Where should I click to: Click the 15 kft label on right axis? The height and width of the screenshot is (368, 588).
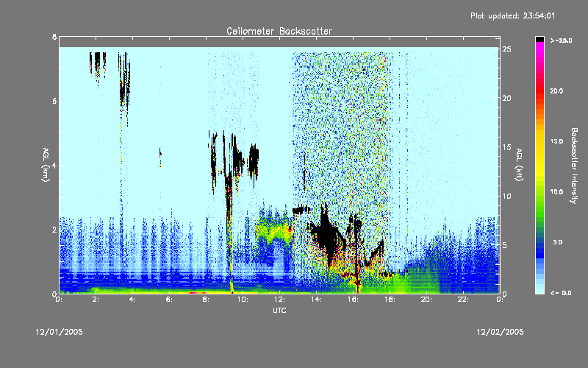click(x=506, y=147)
